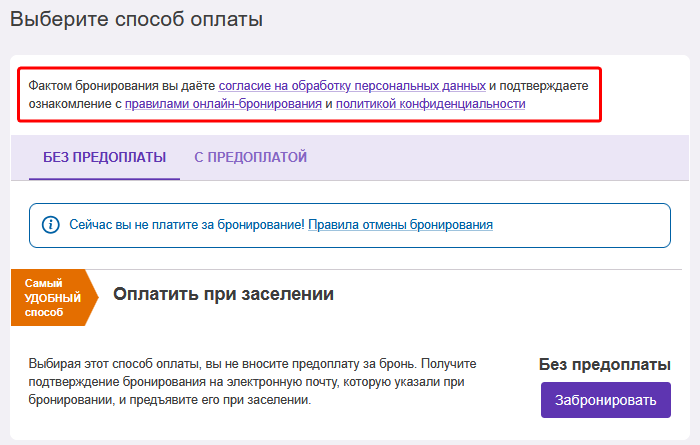Click the paragraph starting "Выбирая этот способ оплаты"
The image size is (700, 445).
pos(252,382)
